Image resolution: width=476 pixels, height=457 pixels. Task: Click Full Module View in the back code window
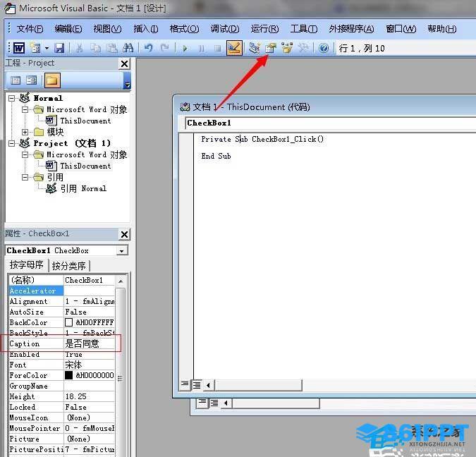coord(214,403)
